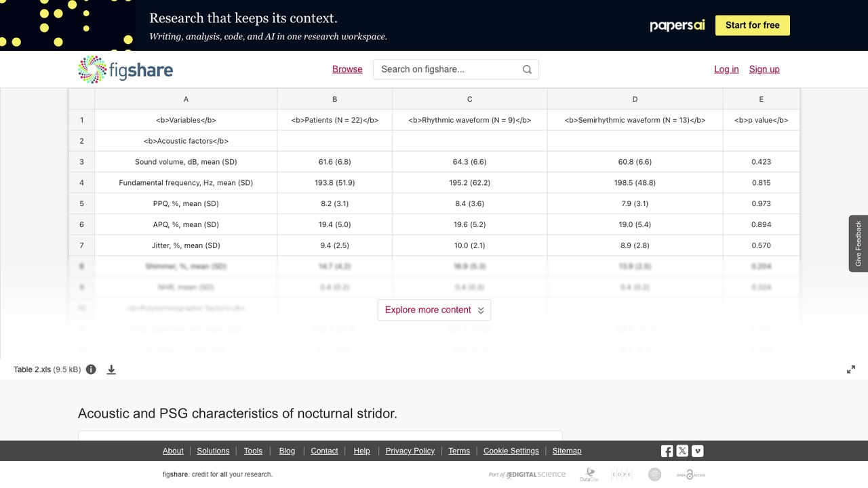This screenshot has width=868, height=488.
Task: Click the cell '60.8 (6.6)'
Action: pos(635,162)
